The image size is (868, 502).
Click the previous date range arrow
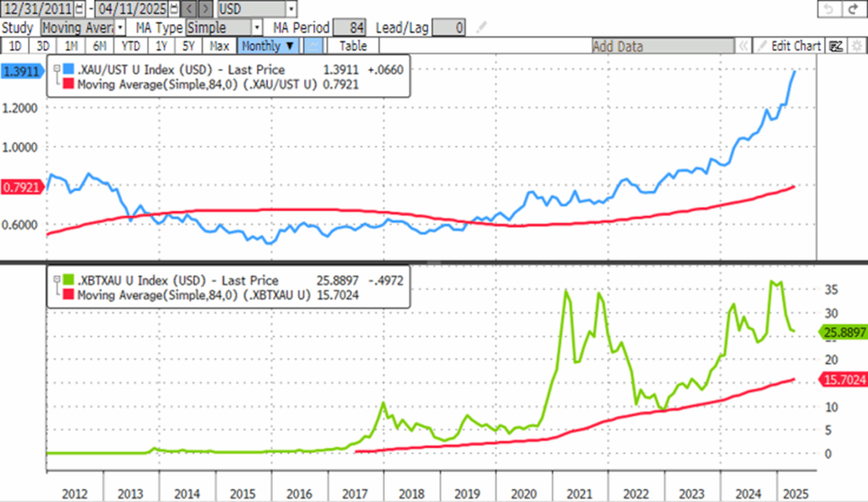click(x=190, y=9)
